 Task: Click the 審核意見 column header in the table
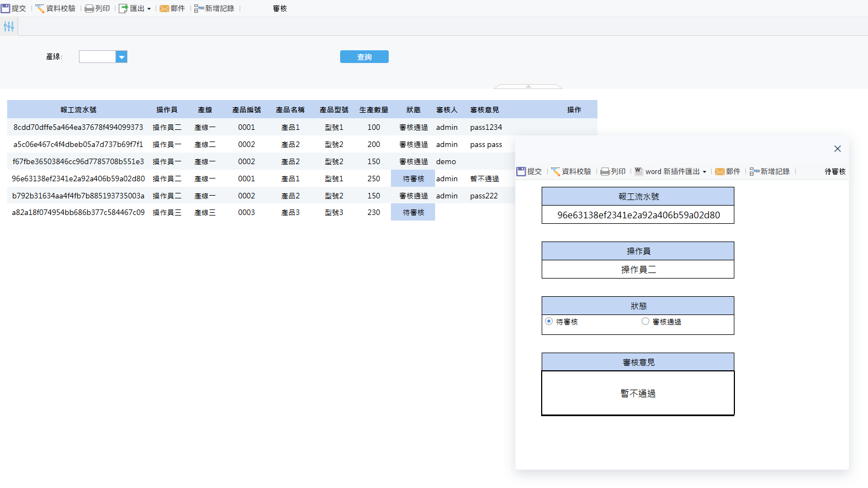(485, 110)
